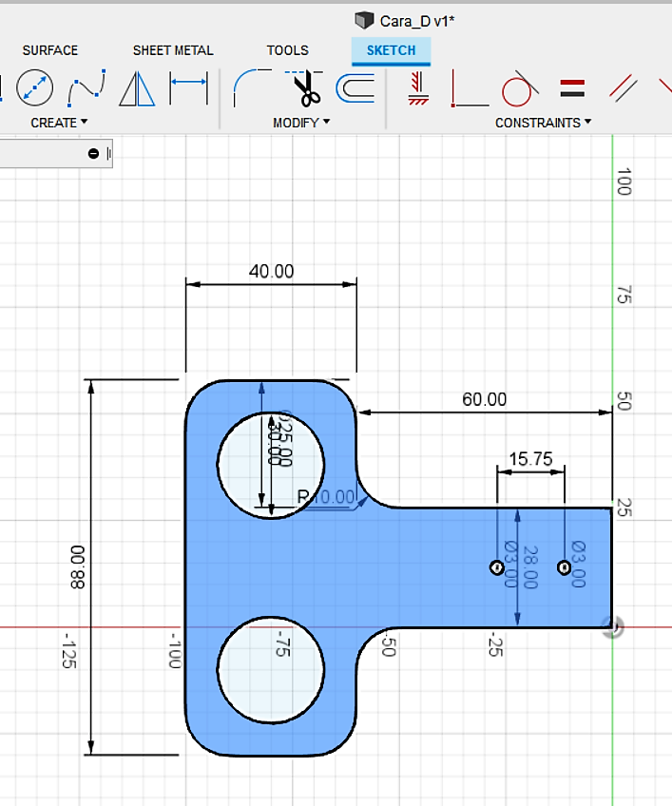
Task: Select the upper large circle profile
Action: [x=271, y=465]
